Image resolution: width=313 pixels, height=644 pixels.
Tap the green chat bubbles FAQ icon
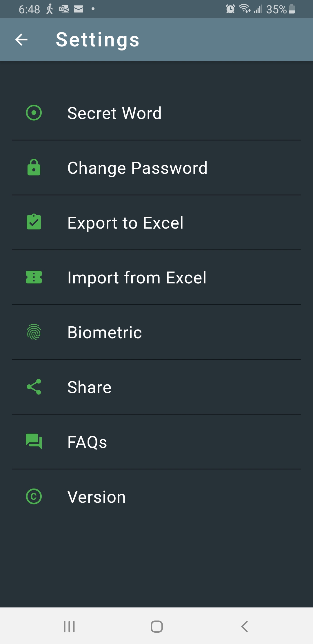(x=34, y=442)
